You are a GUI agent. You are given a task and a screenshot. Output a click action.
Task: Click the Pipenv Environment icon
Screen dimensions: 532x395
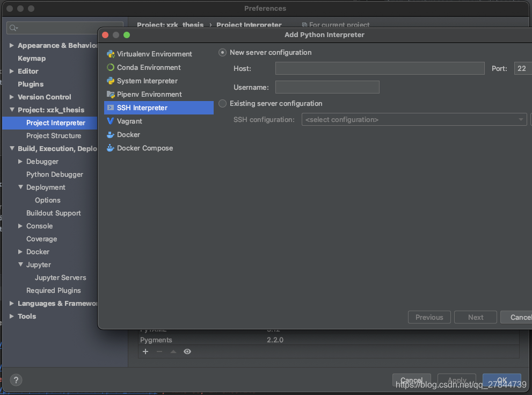111,95
